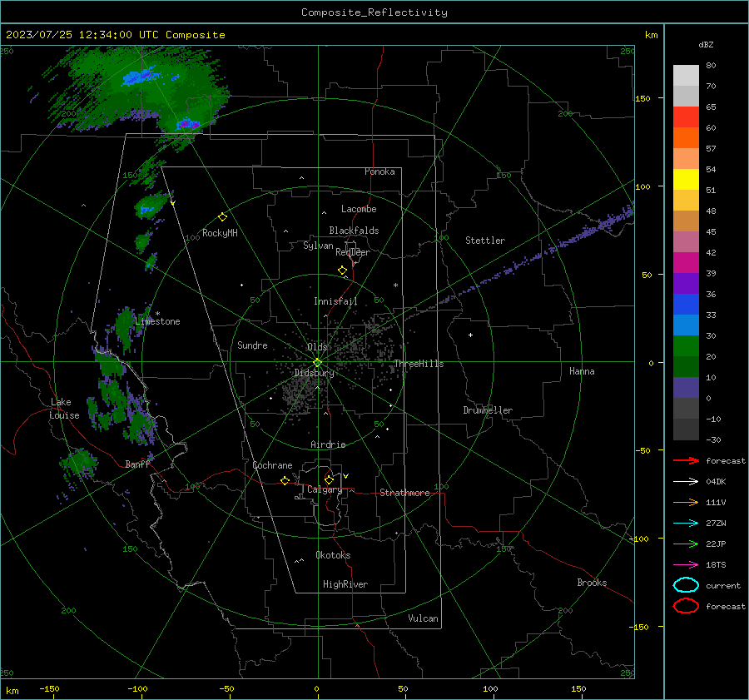Click the yellow diamond marker below RedDeer
This screenshot has height=700, width=749.
point(342,271)
